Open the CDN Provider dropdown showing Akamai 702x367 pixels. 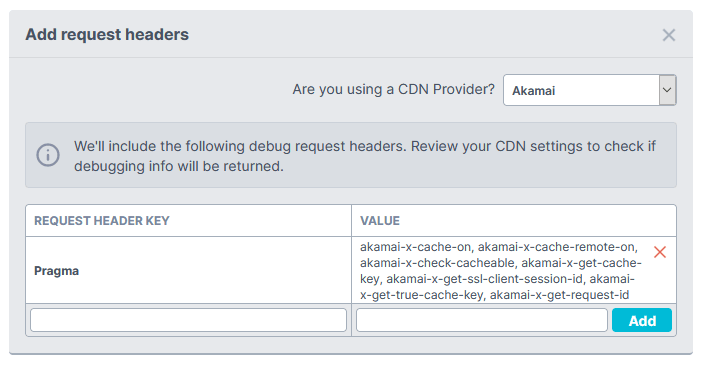[590, 90]
